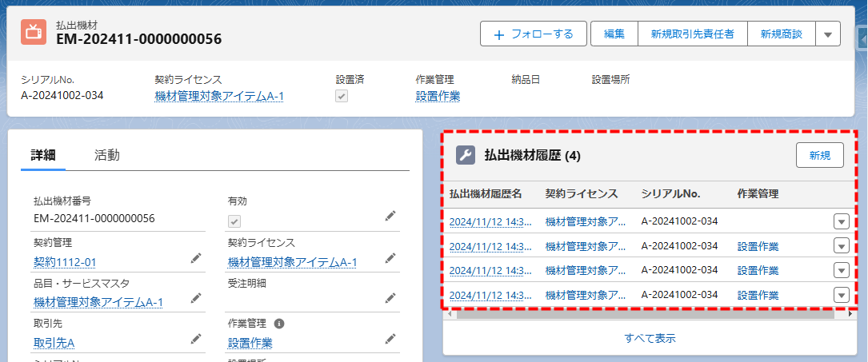Click 新規 button in 払出機材履歴 panel

[819, 155]
